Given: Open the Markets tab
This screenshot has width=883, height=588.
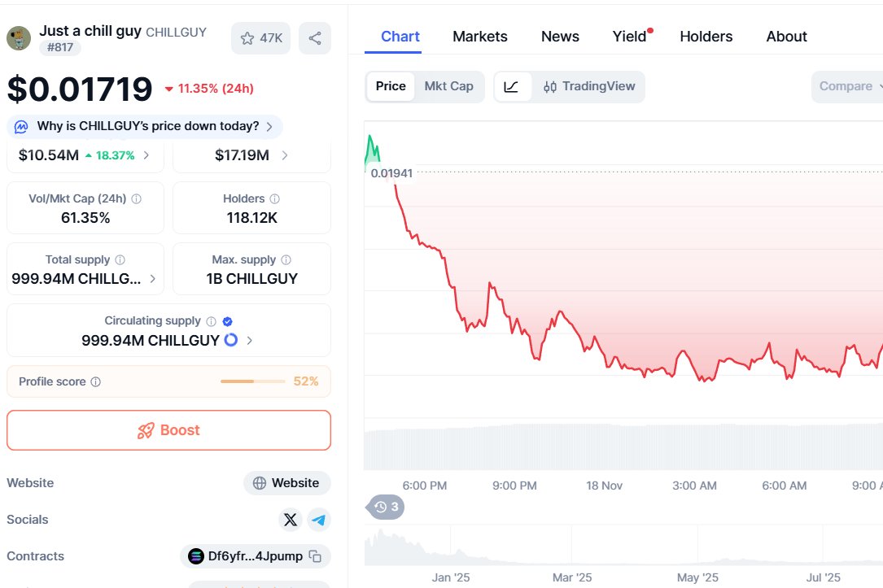Looking at the screenshot, I should click(x=479, y=37).
